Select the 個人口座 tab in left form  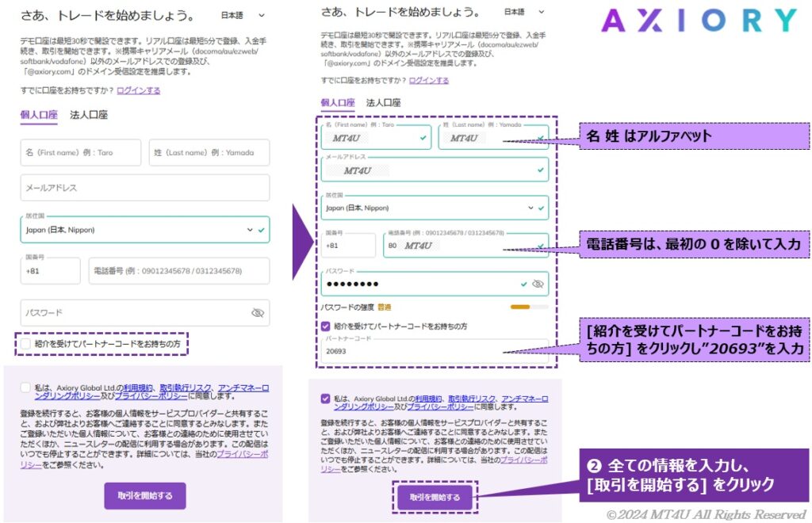pos(39,115)
